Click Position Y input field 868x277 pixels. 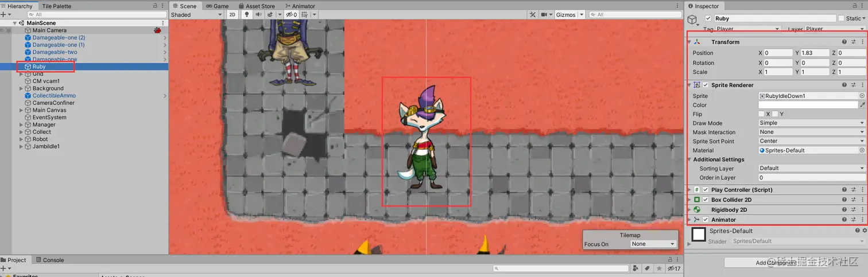[x=815, y=53]
